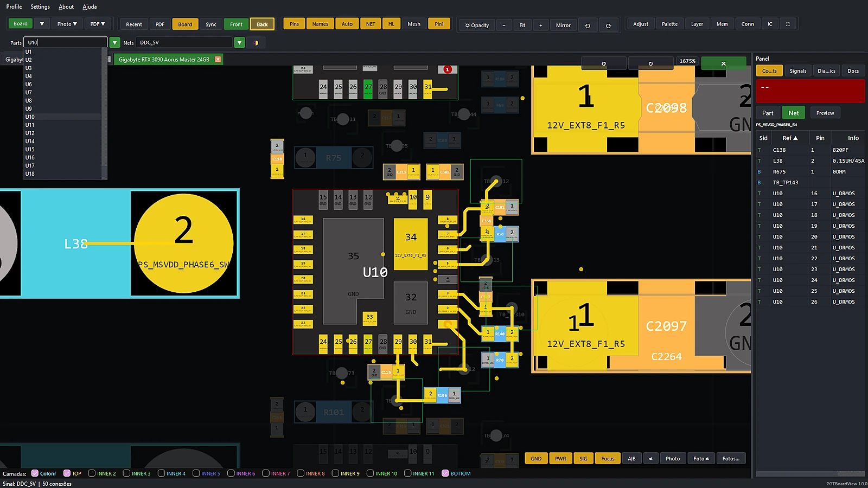Viewport: 868px width, 488px height.
Task: Select resistor R106 on the board
Action: pyautogui.click(x=442, y=395)
